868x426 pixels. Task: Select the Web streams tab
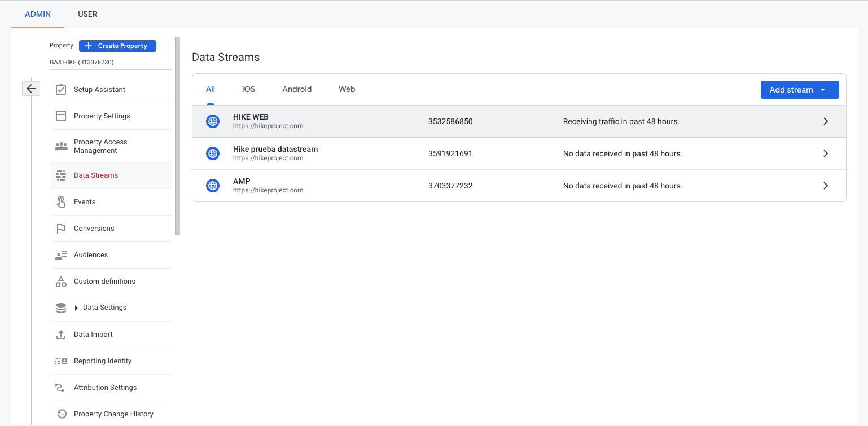pyautogui.click(x=347, y=89)
